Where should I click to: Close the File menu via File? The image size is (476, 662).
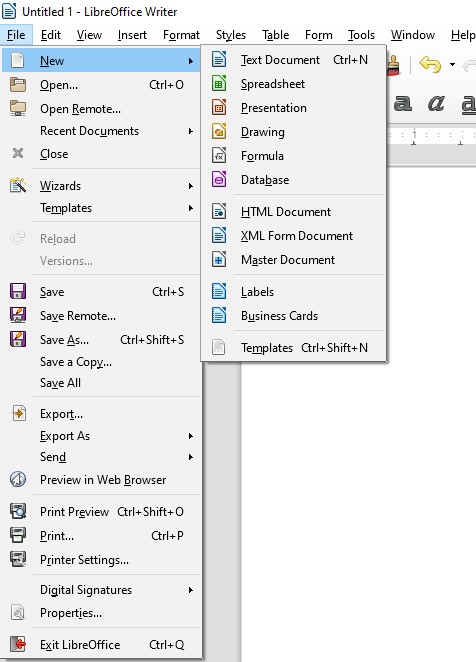click(16, 35)
